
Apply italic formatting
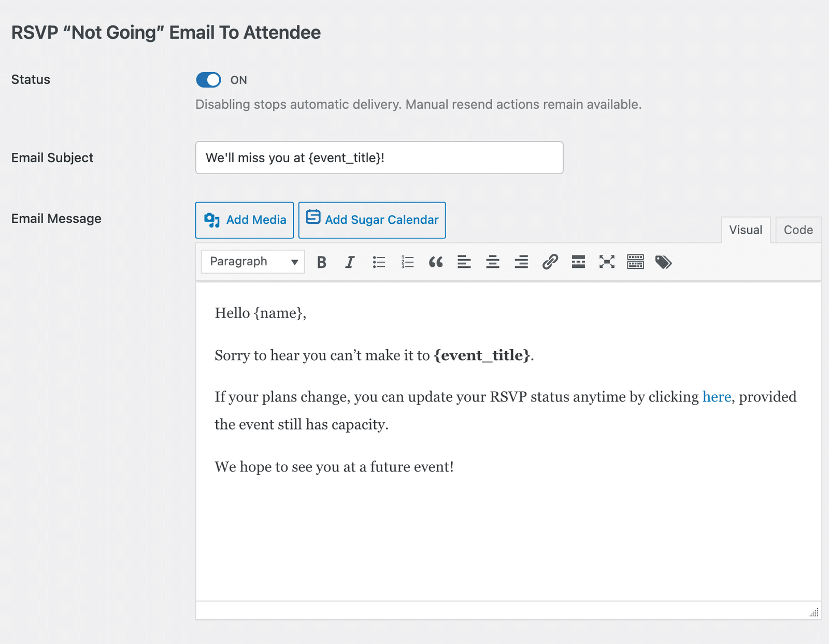[350, 262]
